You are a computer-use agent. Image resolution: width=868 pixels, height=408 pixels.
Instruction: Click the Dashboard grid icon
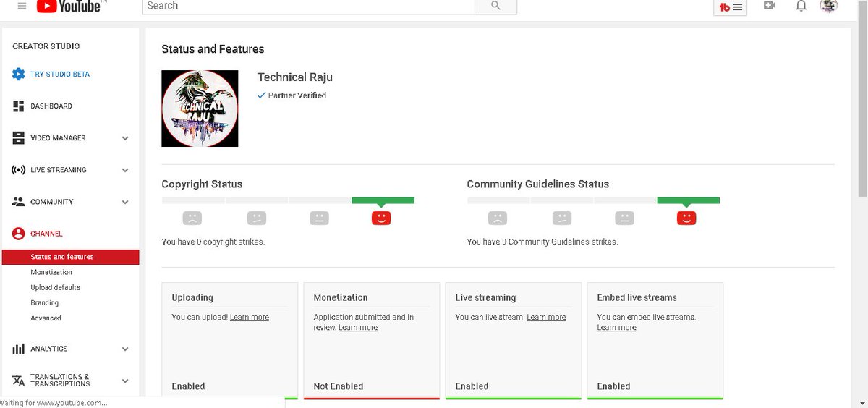click(x=19, y=106)
